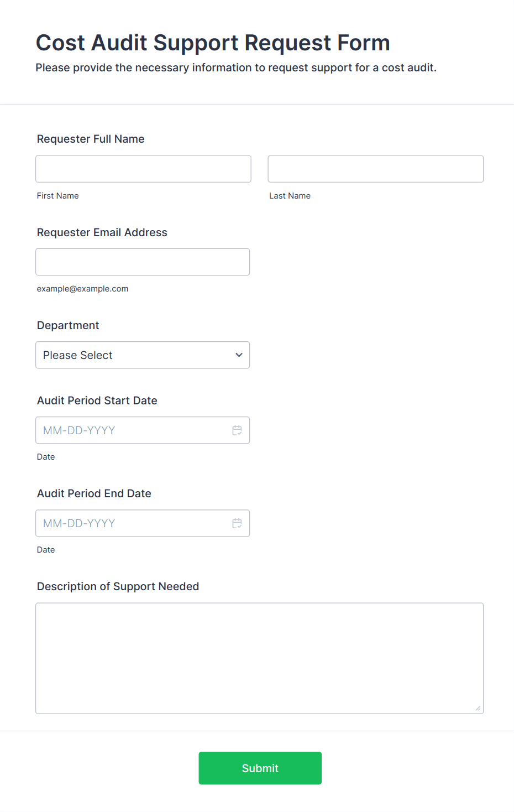Click the 'First Name' sublabel
Screen dimensions: 514x812
click(x=58, y=196)
